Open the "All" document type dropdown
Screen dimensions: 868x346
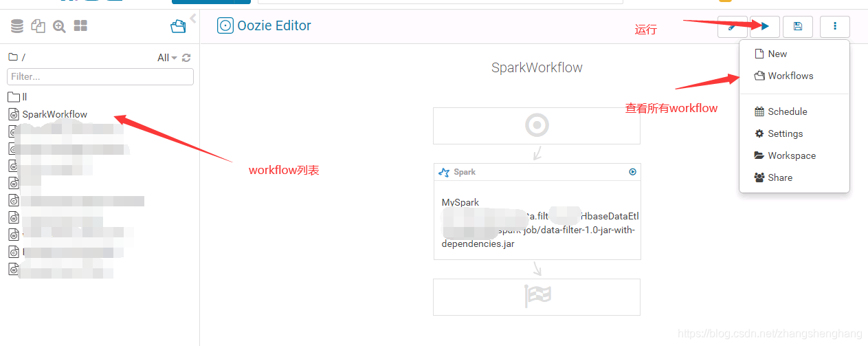point(167,58)
